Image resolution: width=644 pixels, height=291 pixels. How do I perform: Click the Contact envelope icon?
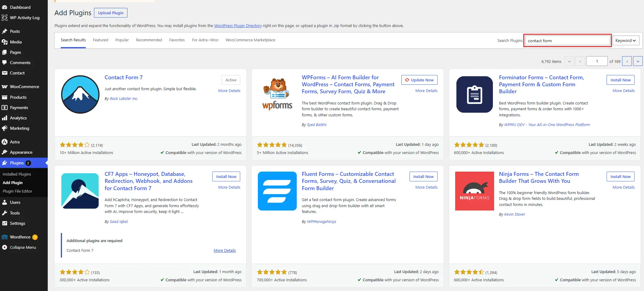[5, 73]
